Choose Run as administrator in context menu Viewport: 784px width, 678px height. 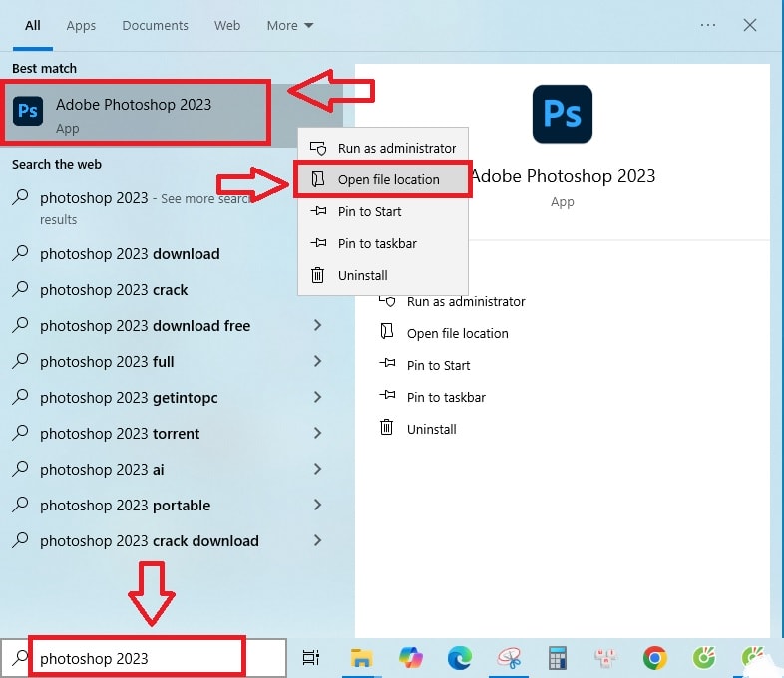383,148
